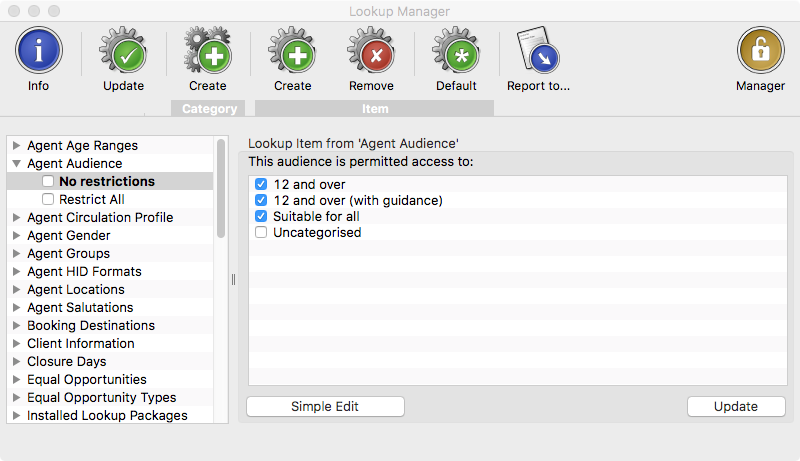800x461 pixels.
Task: Enable the Uncategorised checkbox
Action: click(261, 233)
